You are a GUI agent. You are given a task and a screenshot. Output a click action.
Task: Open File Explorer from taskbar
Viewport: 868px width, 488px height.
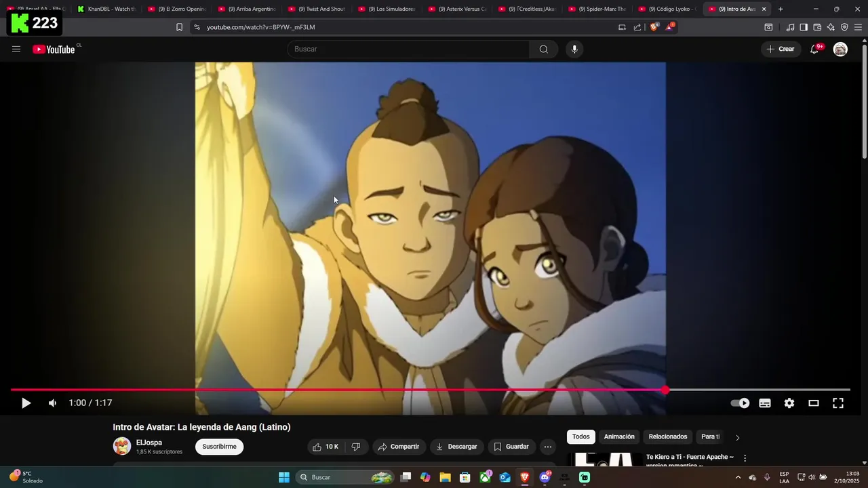tap(445, 477)
